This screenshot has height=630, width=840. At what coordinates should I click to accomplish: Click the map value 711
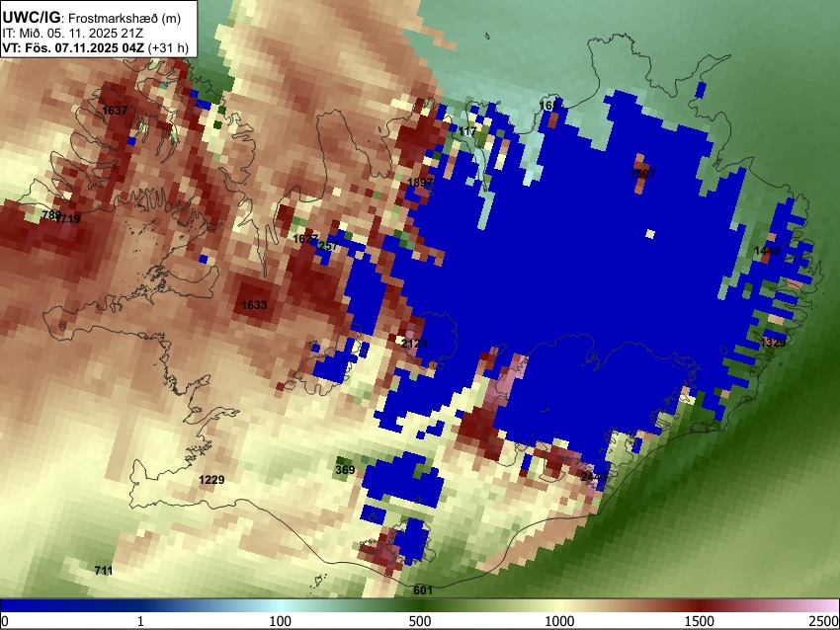[104, 571]
